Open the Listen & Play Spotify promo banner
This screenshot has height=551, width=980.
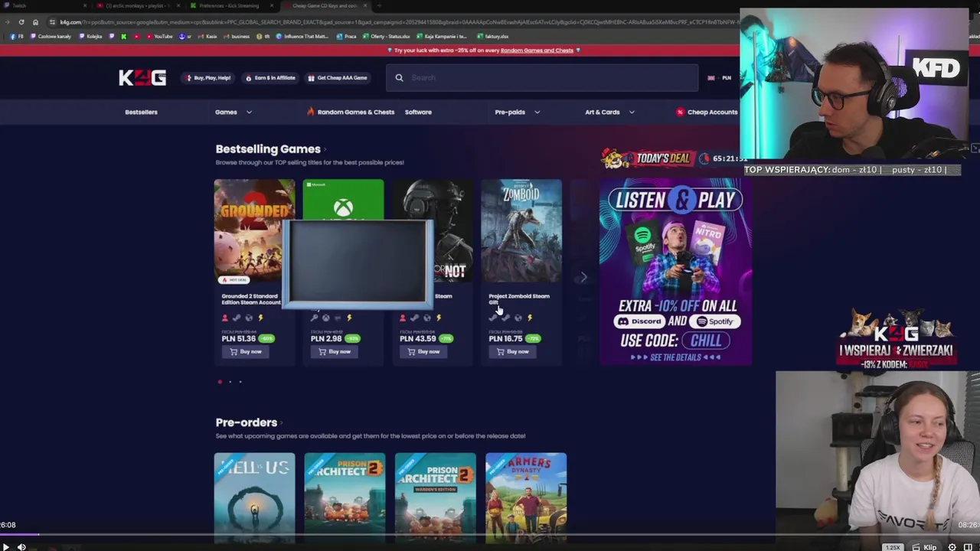coord(675,272)
